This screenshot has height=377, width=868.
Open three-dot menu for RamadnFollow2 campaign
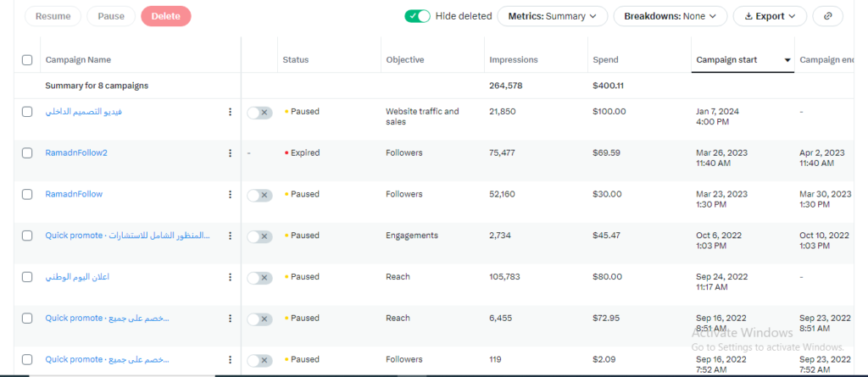pos(230,153)
